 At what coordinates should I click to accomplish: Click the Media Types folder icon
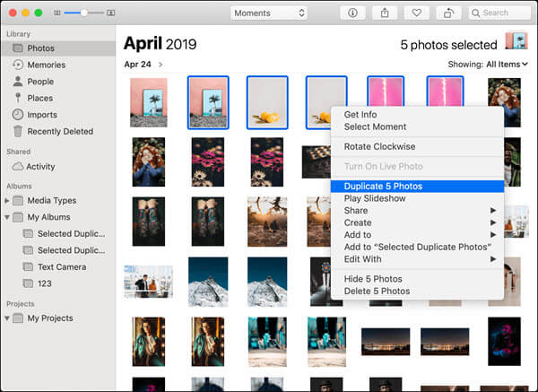tap(18, 200)
